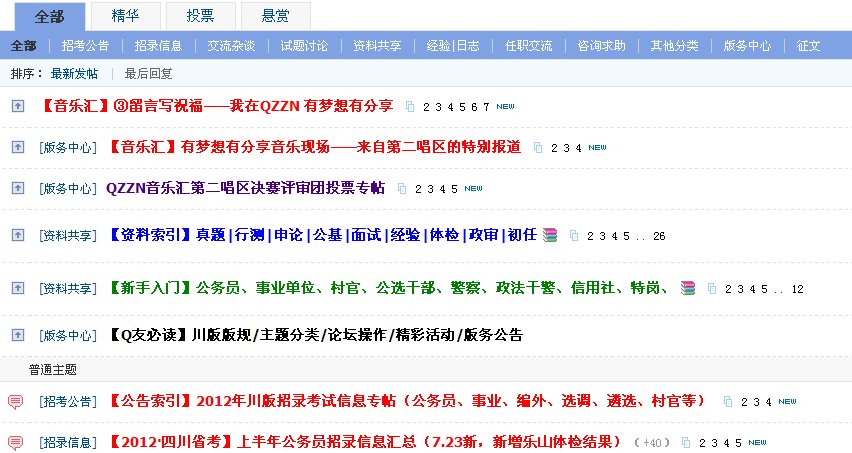Select the 咨询求助 category filter
The width and height of the screenshot is (852, 453).
(601, 46)
